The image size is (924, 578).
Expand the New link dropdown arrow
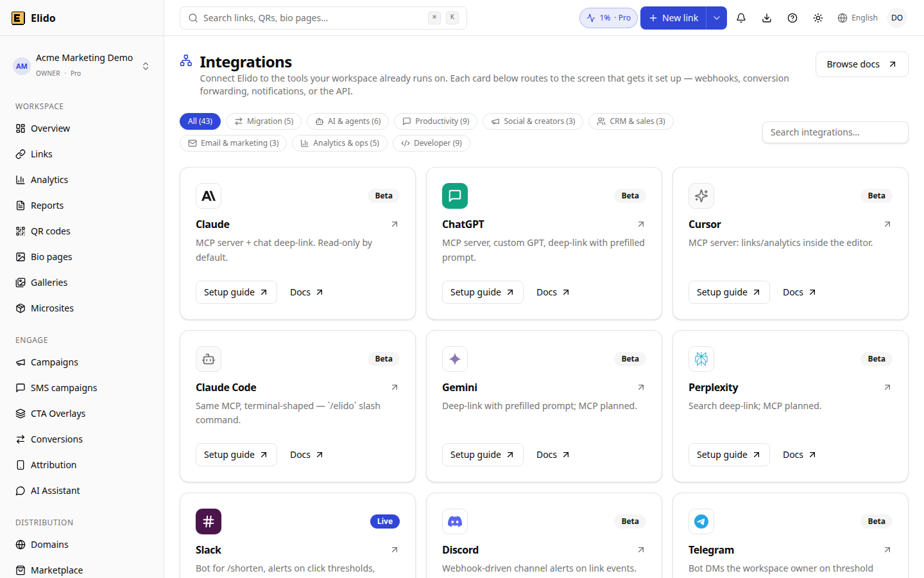717,18
